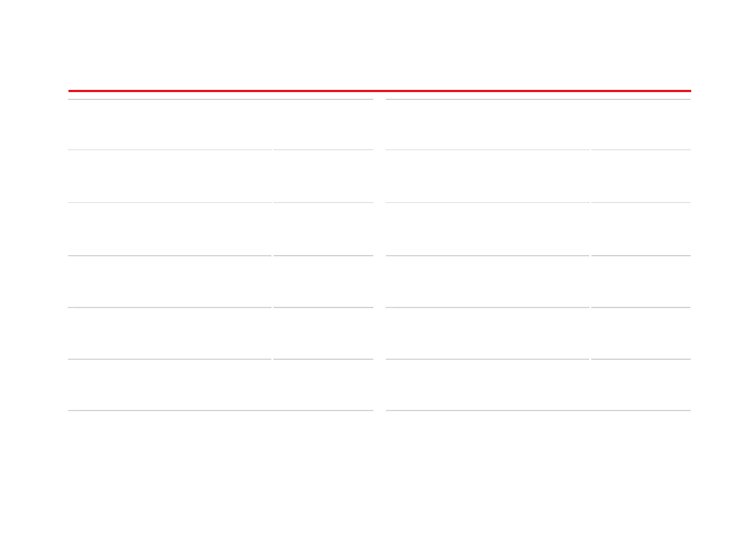Screen dimensions: 756x548
Task: Select the left table's first-row wide cell
Action: (x=170, y=124)
